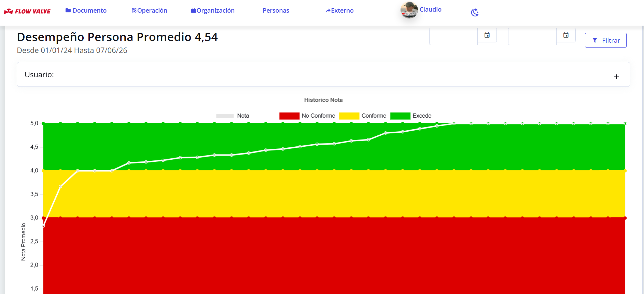Open the end date calendar picker
644x294 pixels.
pyautogui.click(x=566, y=35)
